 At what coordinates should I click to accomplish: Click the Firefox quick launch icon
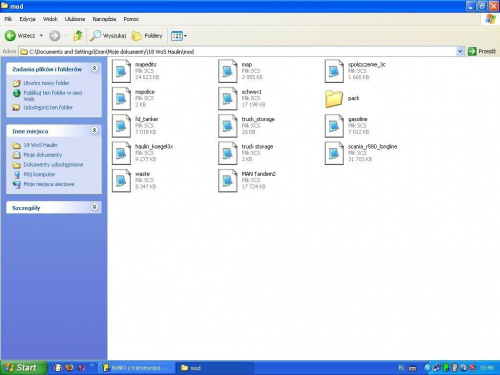[69, 367]
